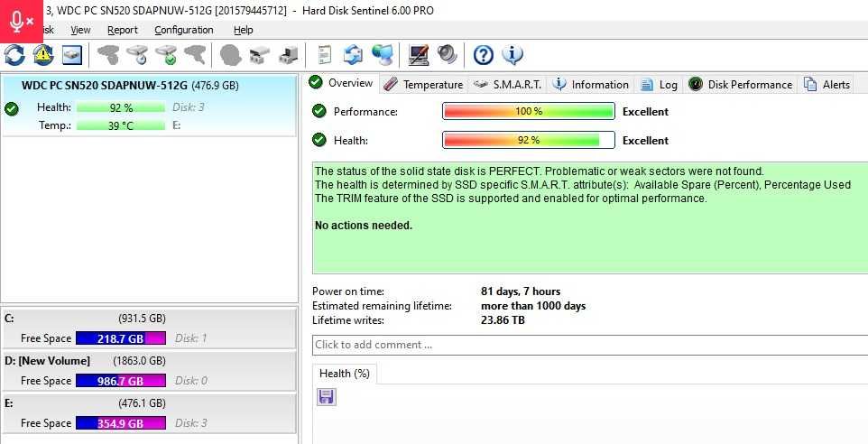Select the Health (%) graph tab
The image size is (868, 444).
345,374
